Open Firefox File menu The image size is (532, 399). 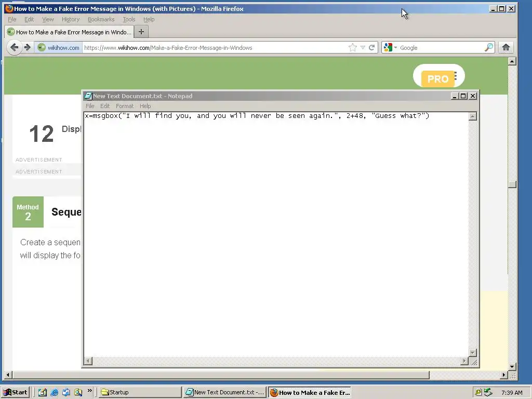pos(12,19)
